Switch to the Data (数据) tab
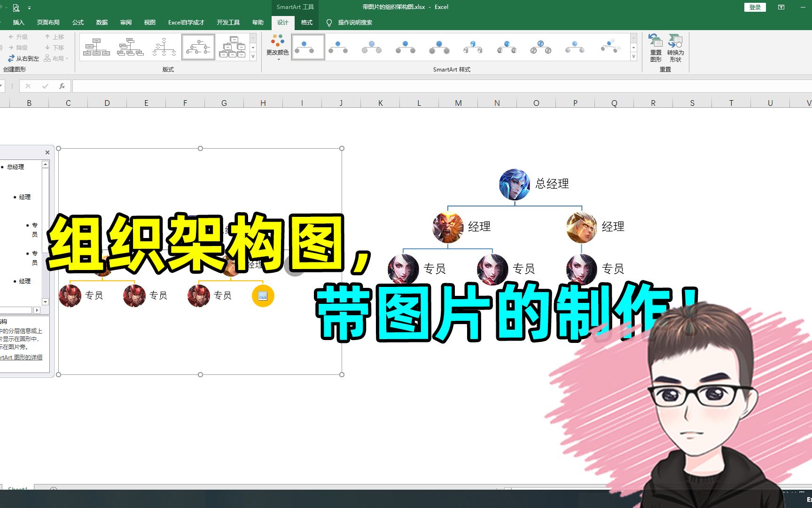Viewport: 812px width, 508px height. tap(102, 22)
